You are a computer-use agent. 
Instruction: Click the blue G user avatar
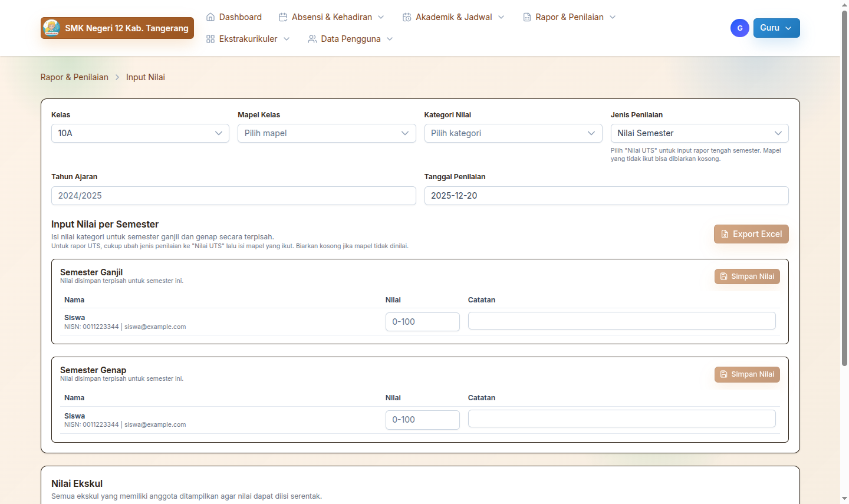739,28
